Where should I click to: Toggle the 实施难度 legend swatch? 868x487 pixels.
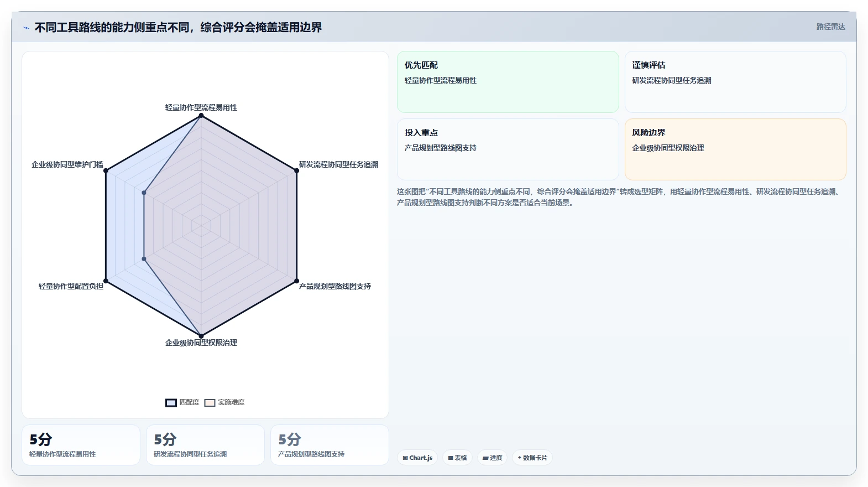210,402
